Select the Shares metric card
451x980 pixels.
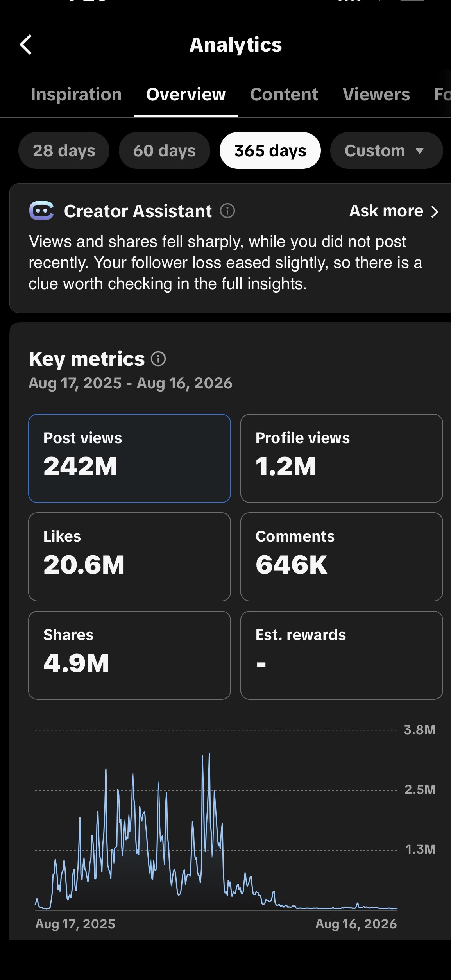tap(129, 655)
